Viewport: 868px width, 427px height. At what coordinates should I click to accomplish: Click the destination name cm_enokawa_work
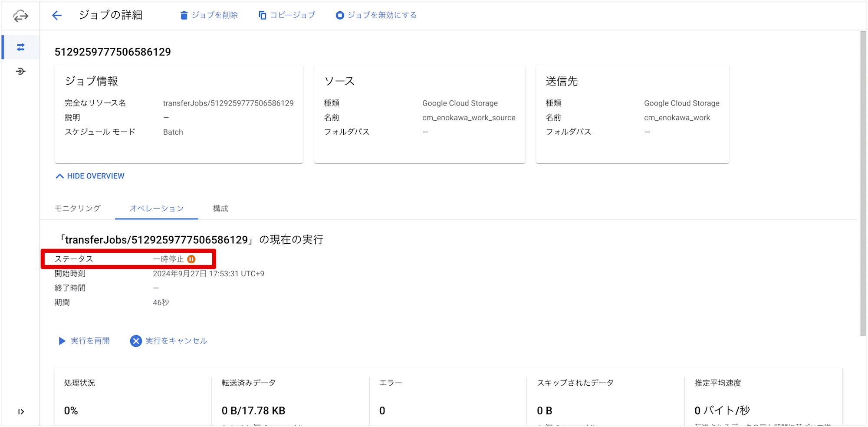pos(677,118)
